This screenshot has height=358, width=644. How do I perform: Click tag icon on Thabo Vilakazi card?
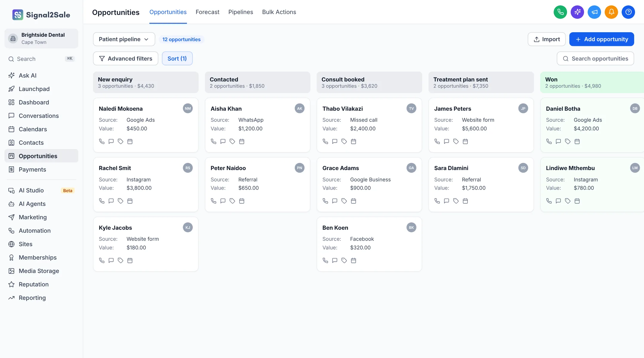tap(344, 141)
